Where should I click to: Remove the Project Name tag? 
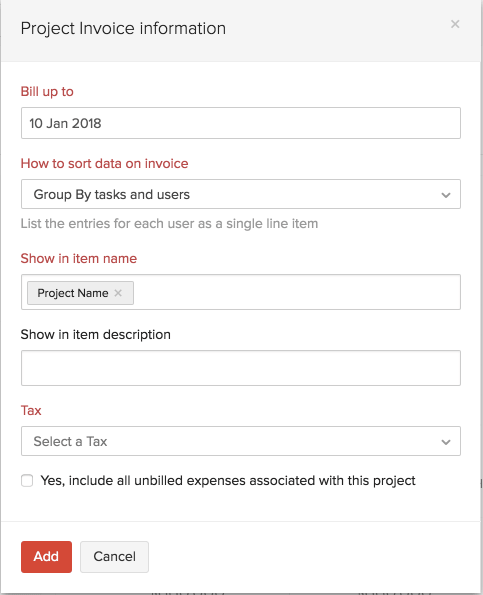[x=118, y=293]
